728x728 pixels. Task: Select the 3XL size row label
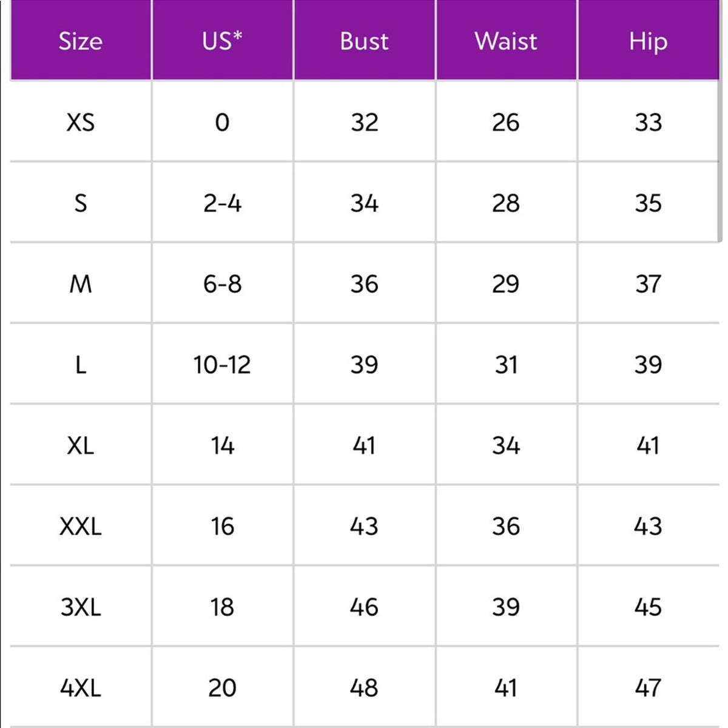pyautogui.click(x=81, y=606)
